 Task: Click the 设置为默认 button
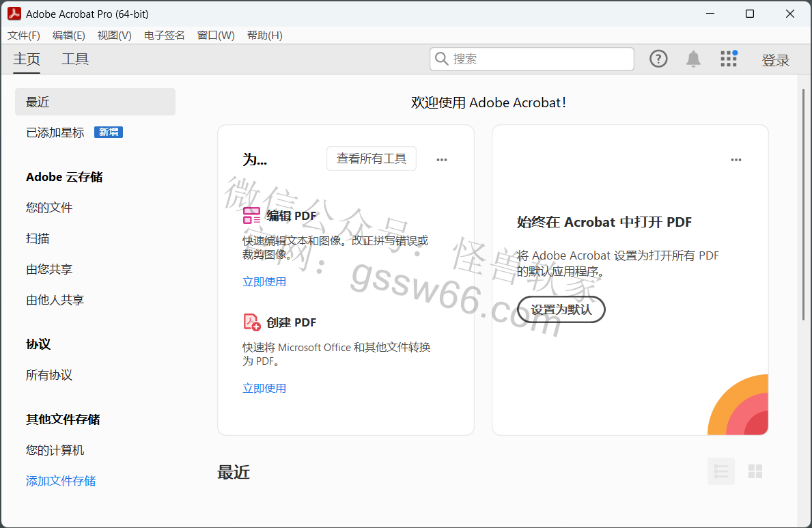[x=561, y=309]
